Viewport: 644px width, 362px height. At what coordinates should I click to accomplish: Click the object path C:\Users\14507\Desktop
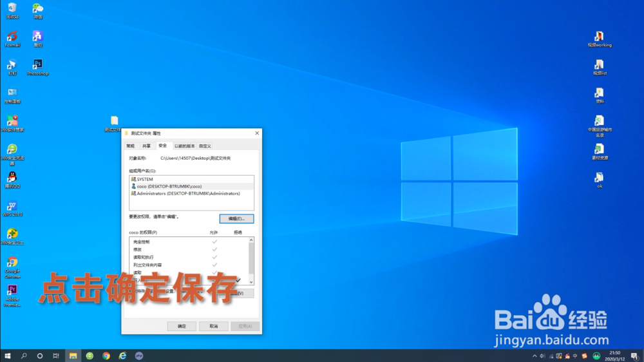tap(196, 158)
